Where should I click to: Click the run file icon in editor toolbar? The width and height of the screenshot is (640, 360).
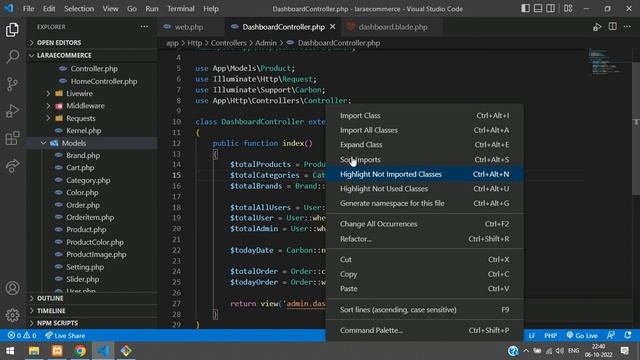pos(597,27)
